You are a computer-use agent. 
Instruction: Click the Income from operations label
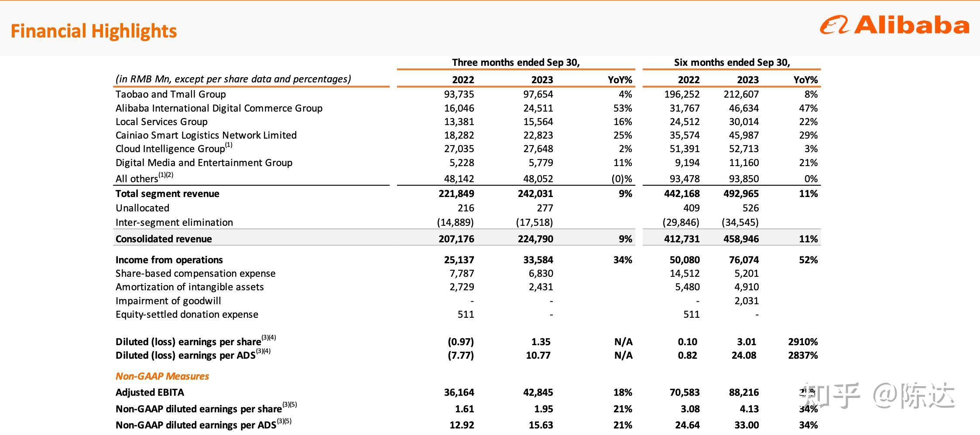(x=169, y=260)
